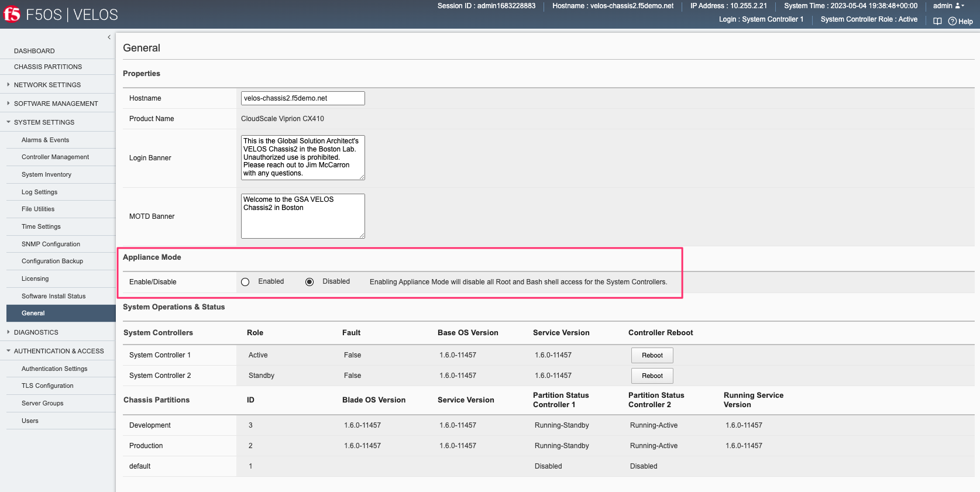
Task: Collapse the System Settings menu arrow
Action: pos(8,122)
